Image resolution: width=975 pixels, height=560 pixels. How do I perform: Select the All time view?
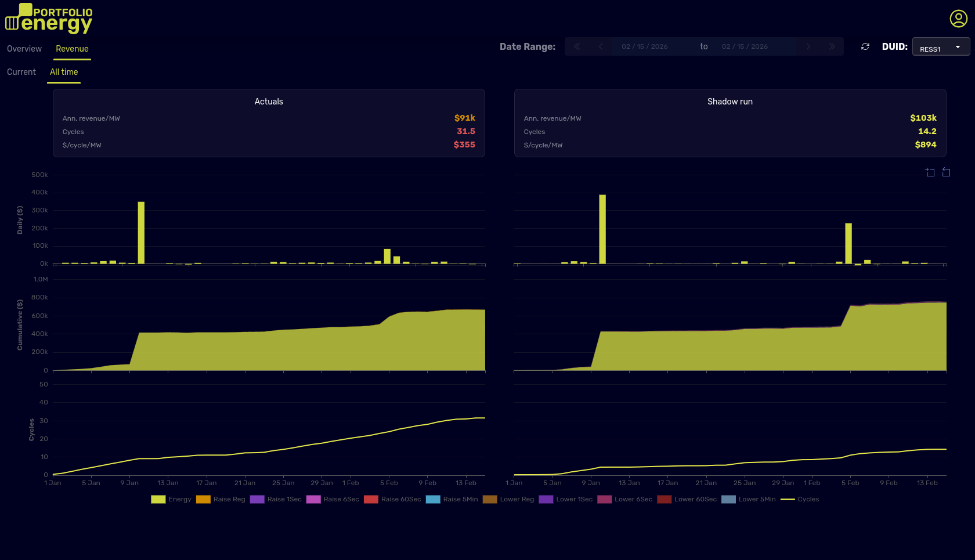[63, 72]
